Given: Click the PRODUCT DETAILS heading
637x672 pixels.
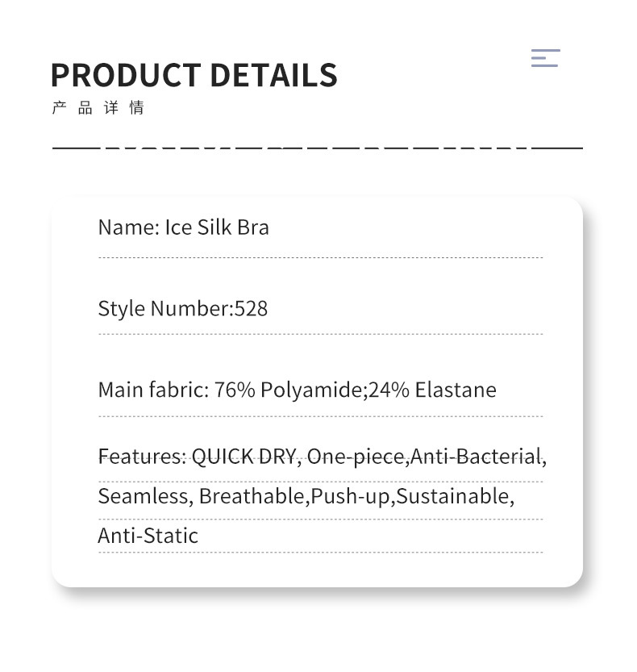Looking at the screenshot, I should coord(194,75).
